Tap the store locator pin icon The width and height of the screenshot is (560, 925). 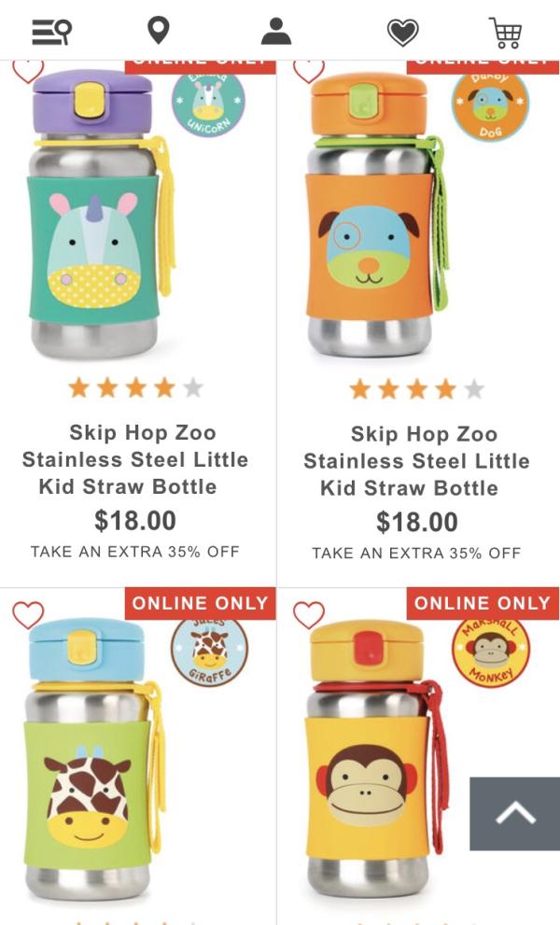point(158,31)
